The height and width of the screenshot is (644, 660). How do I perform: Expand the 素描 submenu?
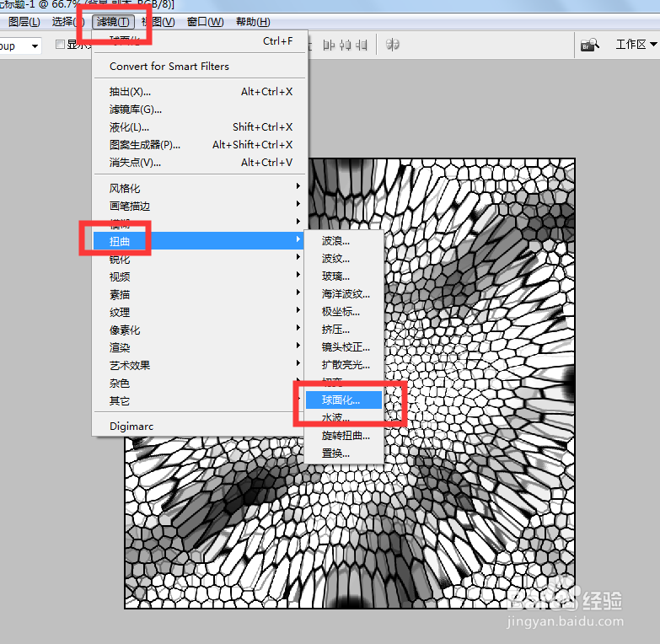(x=200, y=295)
